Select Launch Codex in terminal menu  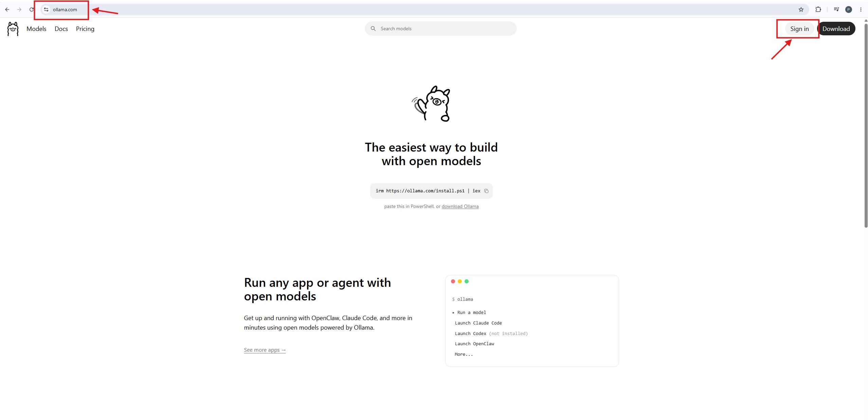(x=491, y=334)
